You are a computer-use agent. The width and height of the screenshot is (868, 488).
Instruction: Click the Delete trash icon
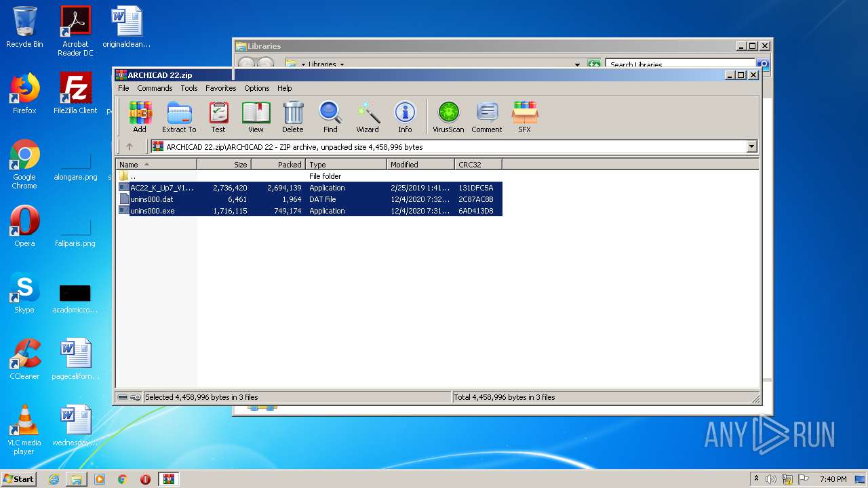coord(293,117)
